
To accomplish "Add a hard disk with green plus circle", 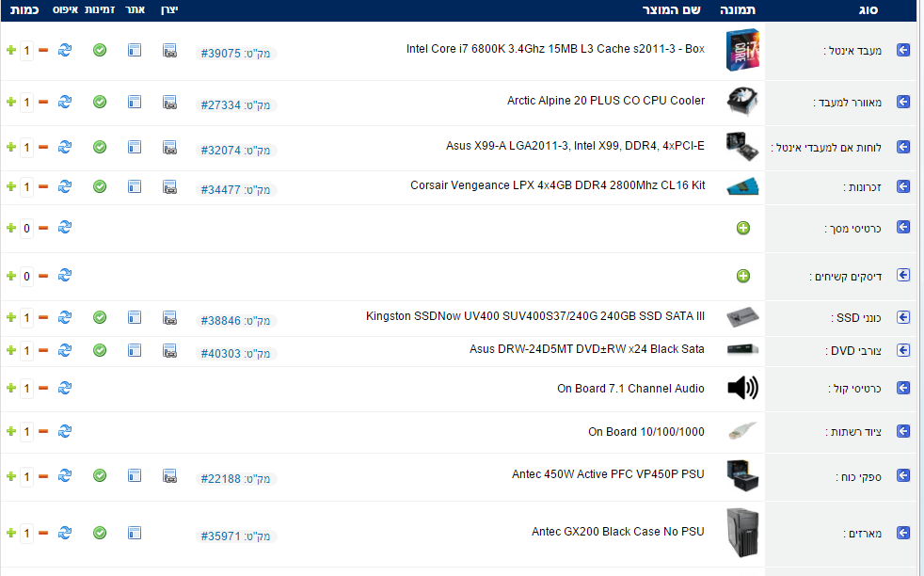I will click(743, 276).
